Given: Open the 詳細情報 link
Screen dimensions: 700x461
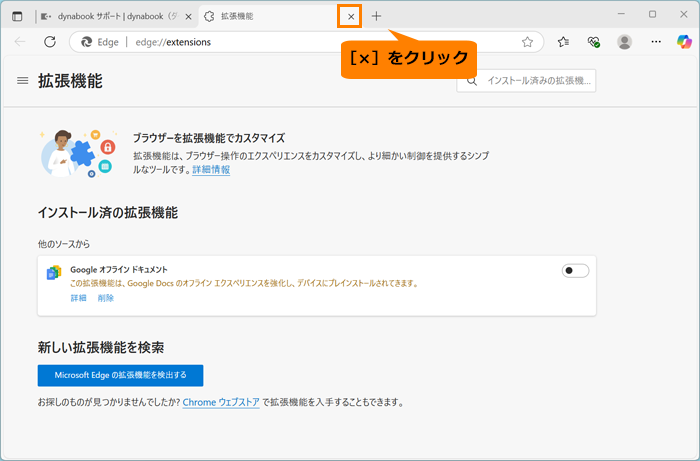Looking at the screenshot, I should (211, 170).
